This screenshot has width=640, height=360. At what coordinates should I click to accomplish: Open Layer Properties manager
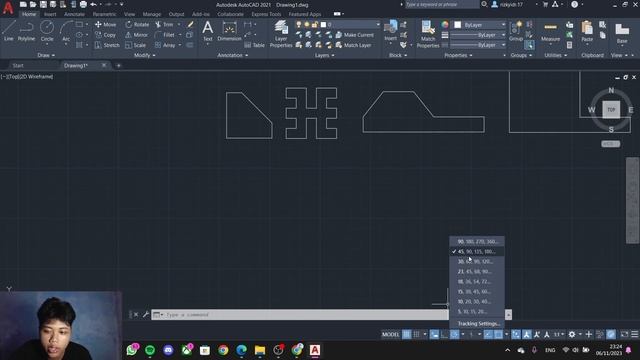[281, 34]
